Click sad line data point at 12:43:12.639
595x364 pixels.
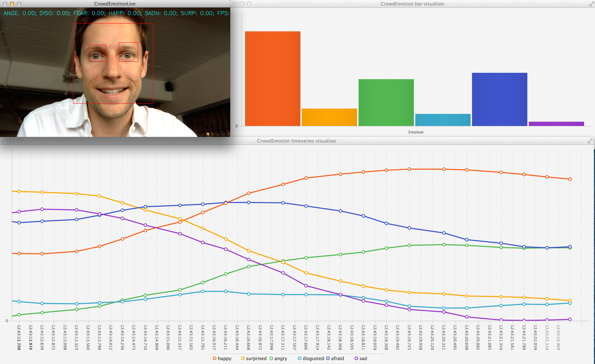point(42,209)
